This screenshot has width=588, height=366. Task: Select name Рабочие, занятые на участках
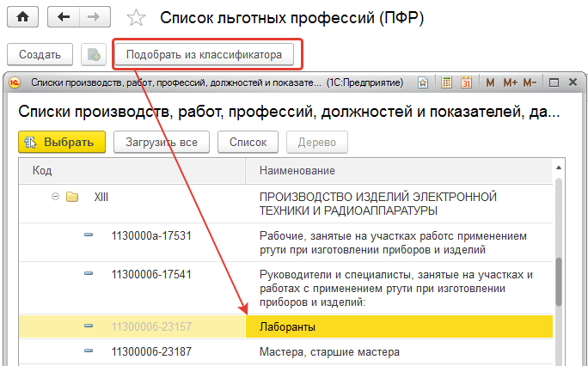[x=393, y=243]
